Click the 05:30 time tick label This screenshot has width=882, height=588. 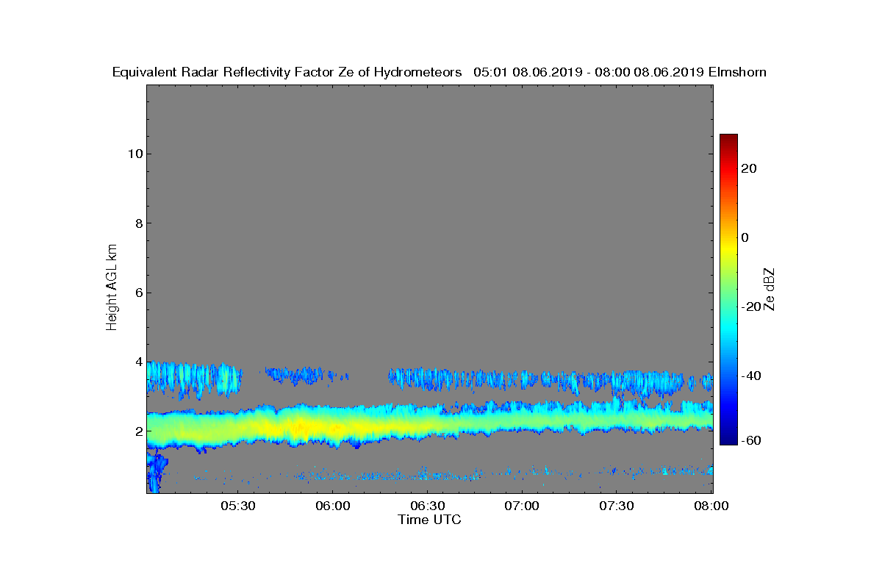coord(237,506)
